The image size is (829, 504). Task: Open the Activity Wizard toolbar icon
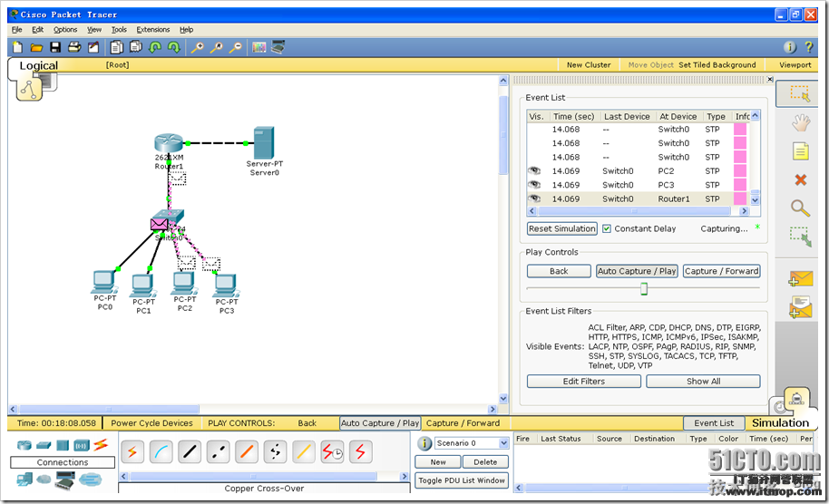point(93,47)
